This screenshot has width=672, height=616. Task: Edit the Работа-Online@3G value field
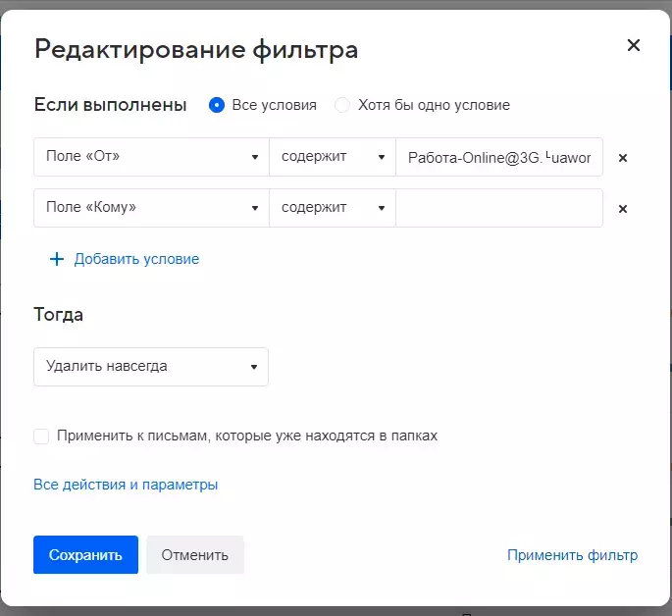tap(499, 157)
